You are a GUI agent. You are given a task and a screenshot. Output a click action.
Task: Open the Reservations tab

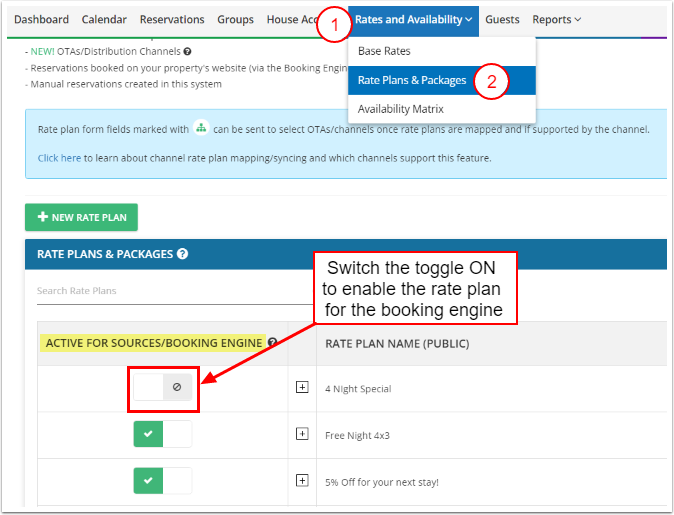click(x=172, y=20)
